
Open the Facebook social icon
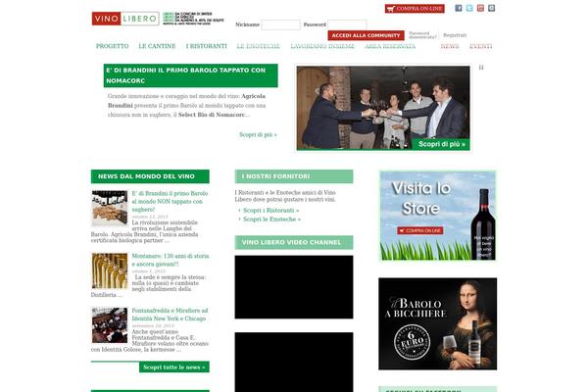[459, 8]
